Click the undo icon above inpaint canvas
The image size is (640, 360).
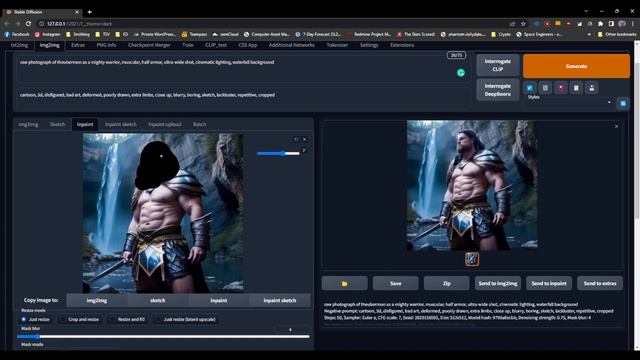pos(296,140)
